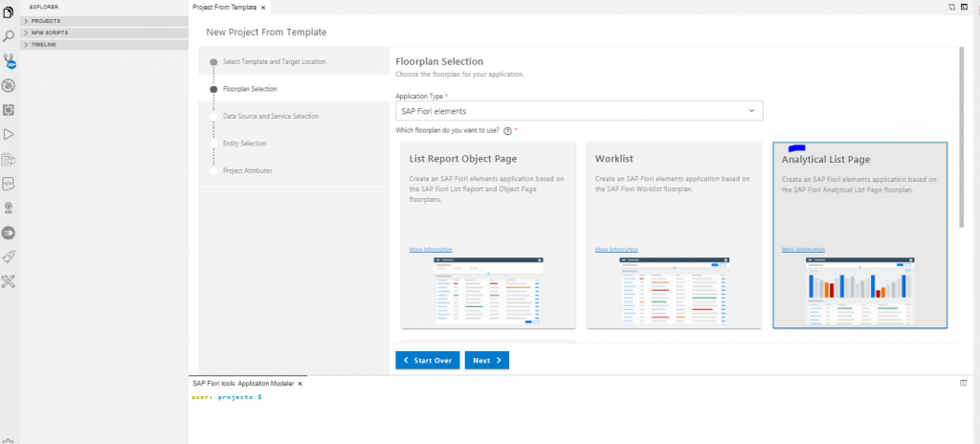Image resolution: width=980 pixels, height=444 pixels.
Task: Click the Worklist preview thumbnail
Action: pos(675,291)
